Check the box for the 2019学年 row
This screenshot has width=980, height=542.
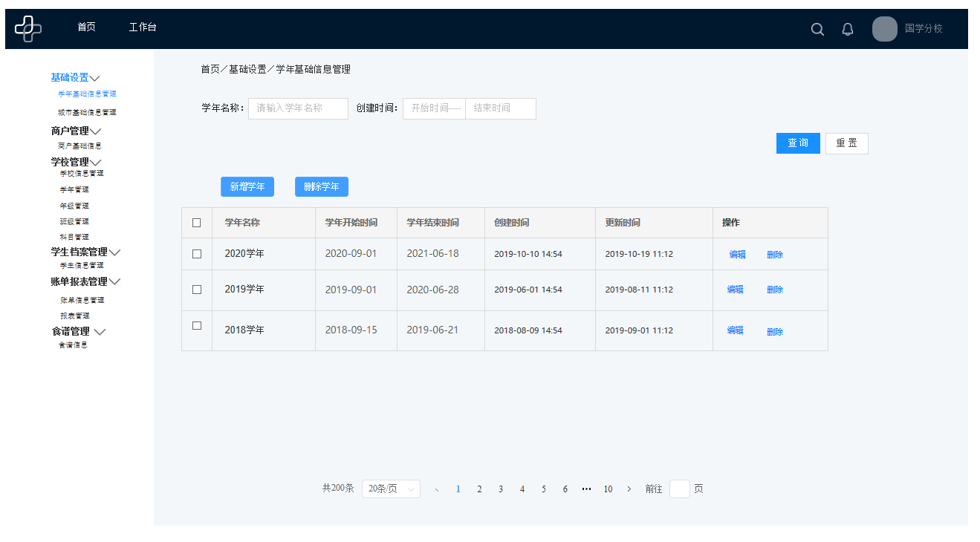point(197,290)
